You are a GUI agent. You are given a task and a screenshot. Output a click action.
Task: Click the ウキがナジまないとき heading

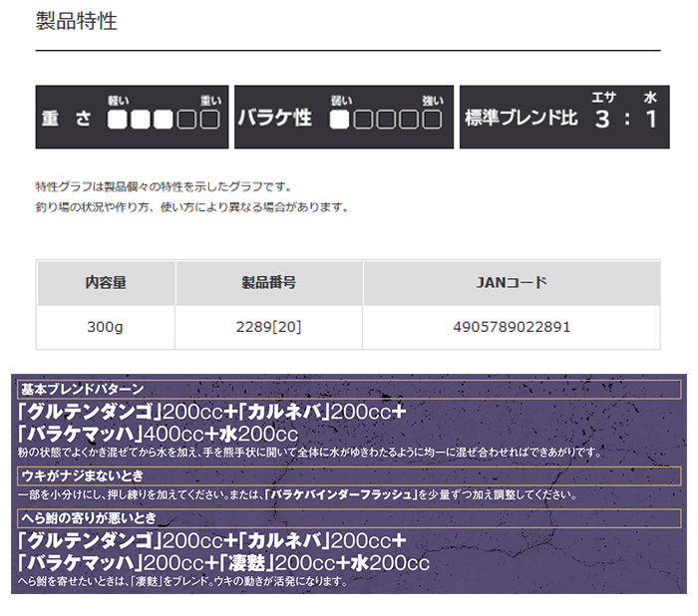pos(349,476)
